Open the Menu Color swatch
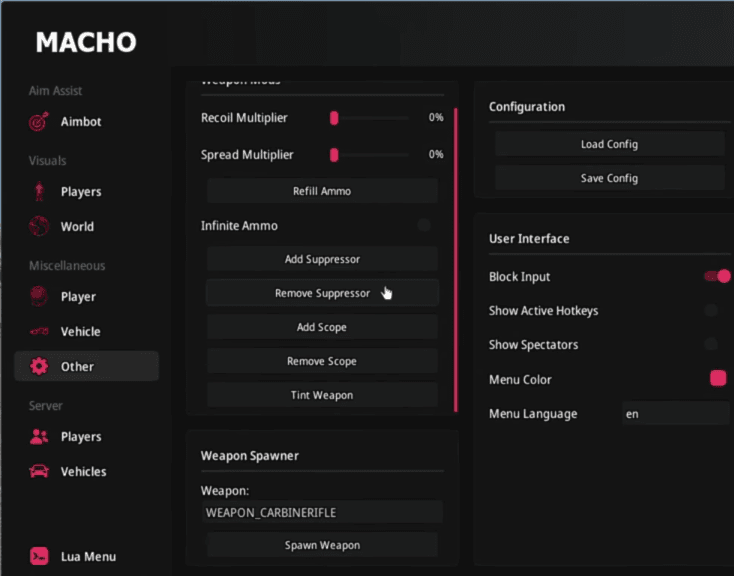Screen dimensions: 734x576 point(717,379)
